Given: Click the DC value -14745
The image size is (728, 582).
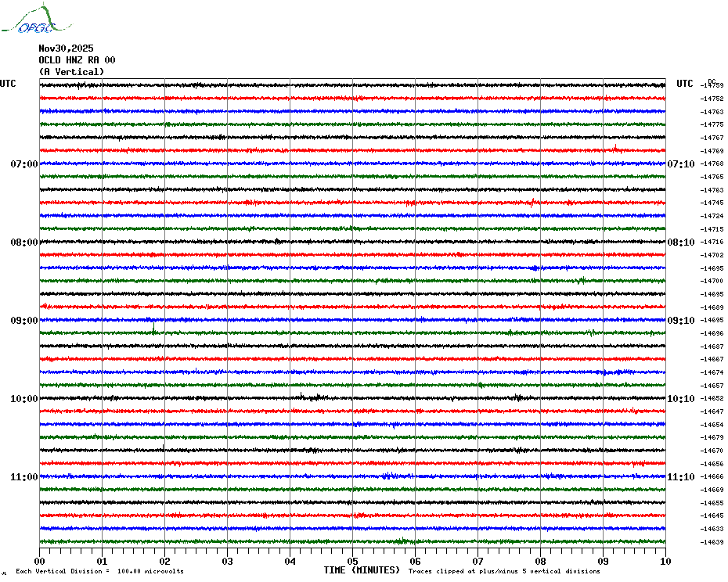Looking at the screenshot, I should (712, 203).
